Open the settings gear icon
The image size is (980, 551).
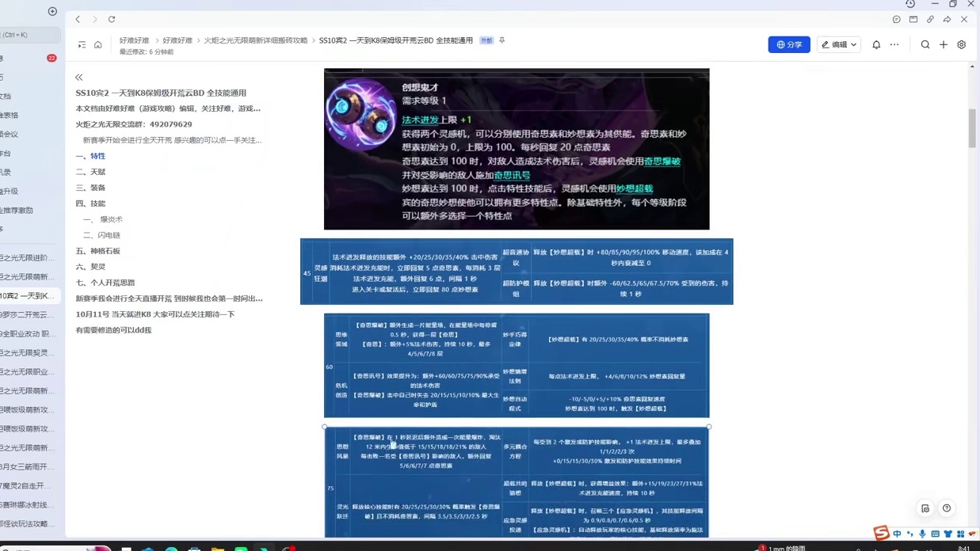pos(962,45)
